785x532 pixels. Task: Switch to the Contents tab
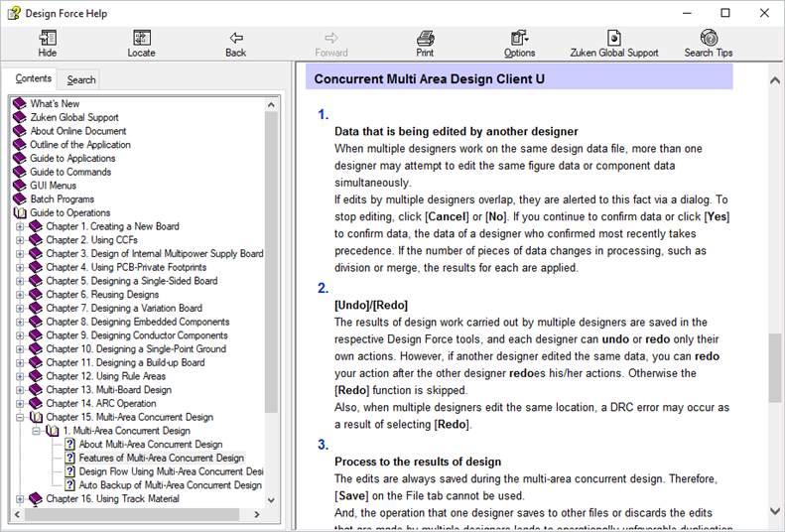[x=33, y=78]
